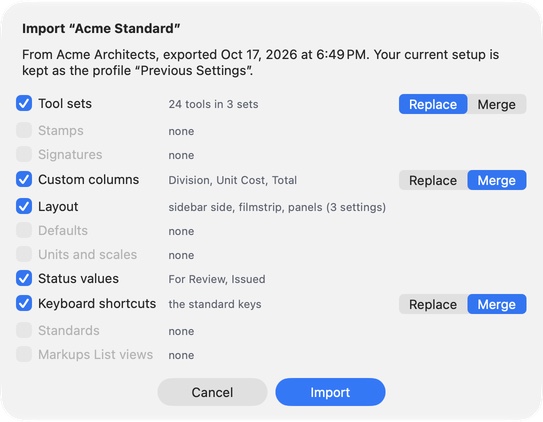
Task: Click the 'none' value beside Defaults
Action: click(x=181, y=231)
